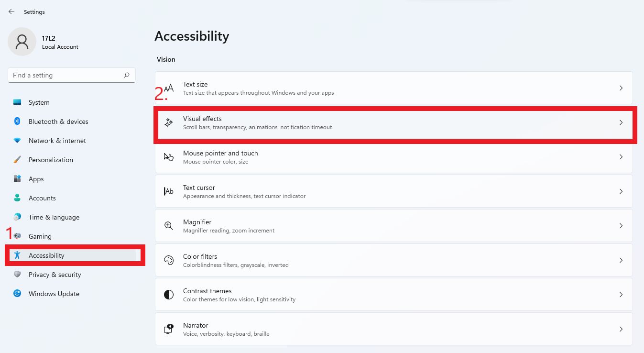Expand the Text size chevron
This screenshot has height=353, width=644.
621,88
